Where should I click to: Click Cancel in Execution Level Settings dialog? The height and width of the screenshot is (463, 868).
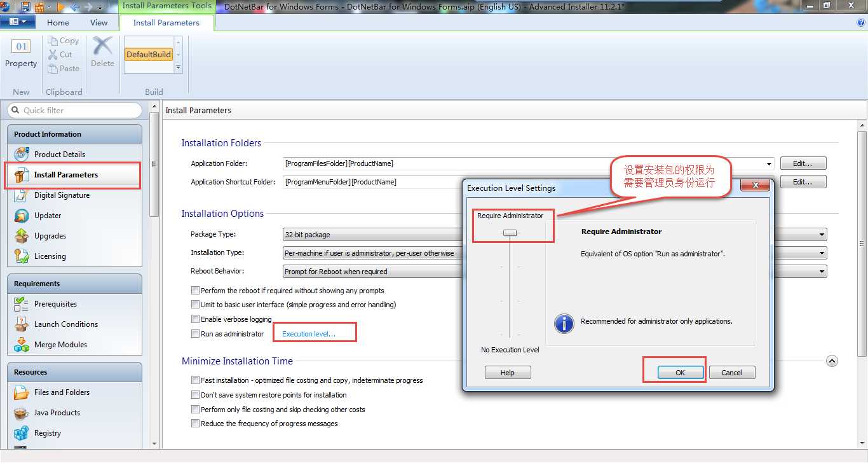click(732, 373)
